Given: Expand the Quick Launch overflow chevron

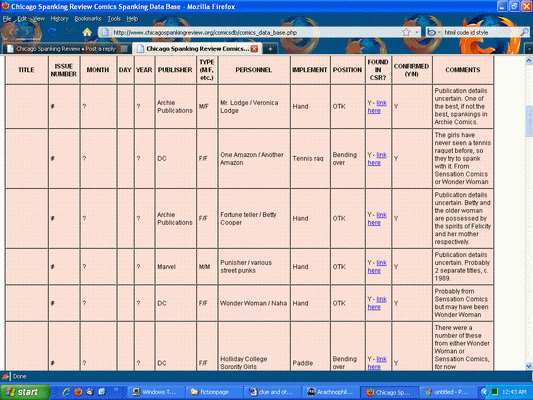Looking at the screenshot, I should [116, 389].
